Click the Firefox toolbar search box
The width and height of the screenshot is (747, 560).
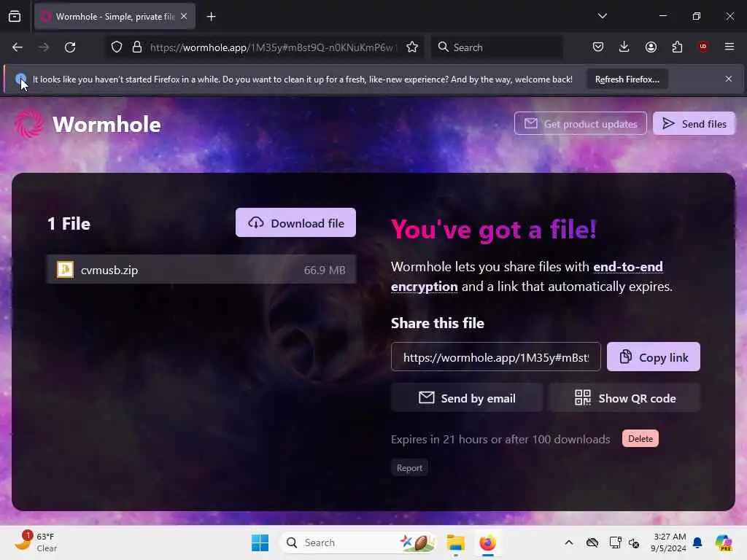click(497, 47)
